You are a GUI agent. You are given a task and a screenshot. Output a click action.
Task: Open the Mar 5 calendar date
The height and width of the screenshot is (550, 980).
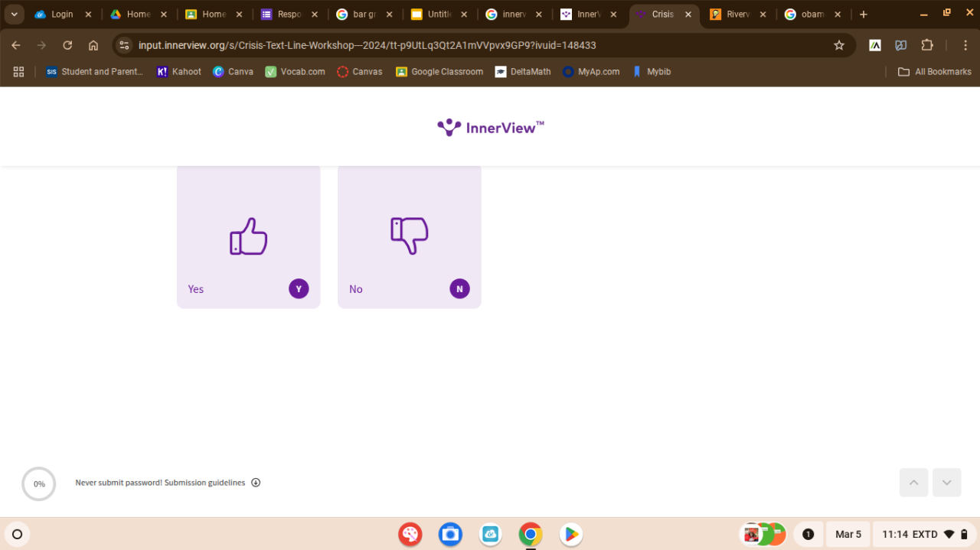pyautogui.click(x=848, y=534)
